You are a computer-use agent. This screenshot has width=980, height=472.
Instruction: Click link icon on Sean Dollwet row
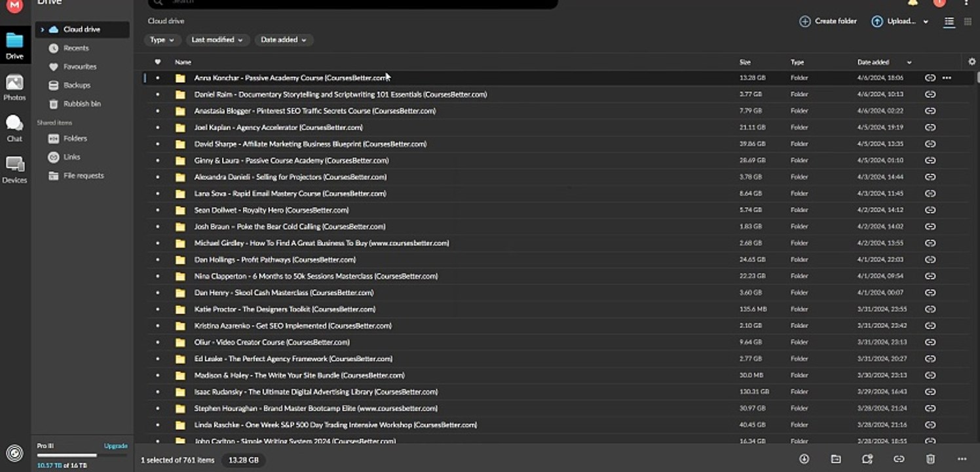tap(930, 210)
